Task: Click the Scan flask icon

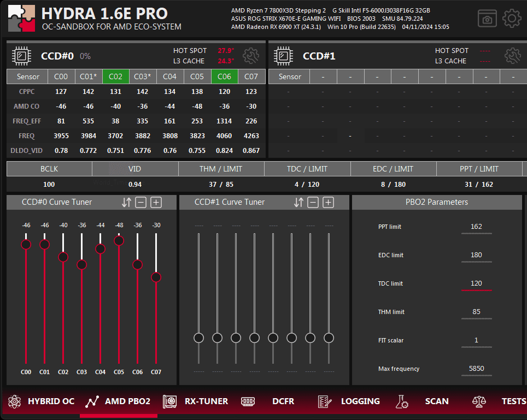Action: [x=402, y=401]
